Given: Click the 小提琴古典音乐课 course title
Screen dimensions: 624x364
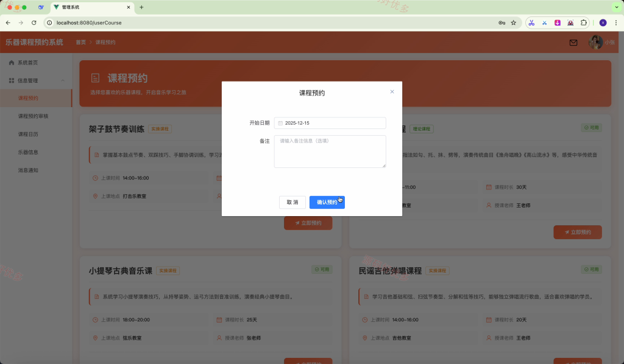Looking at the screenshot, I should (x=121, y=271).
